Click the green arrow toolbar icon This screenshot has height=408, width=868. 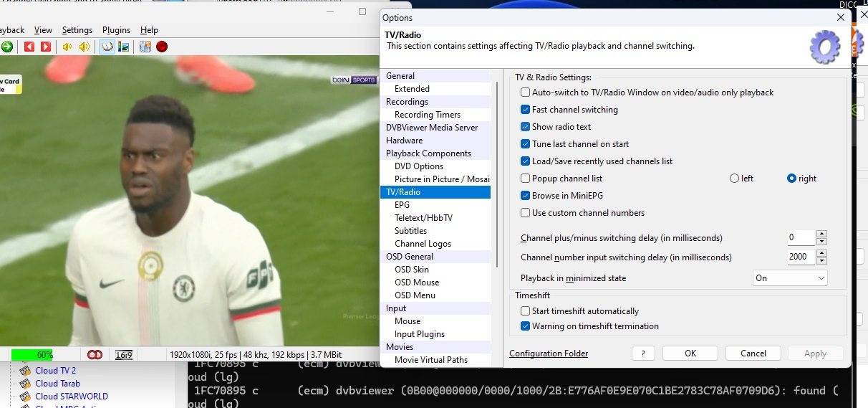click(x=7, y=47)
